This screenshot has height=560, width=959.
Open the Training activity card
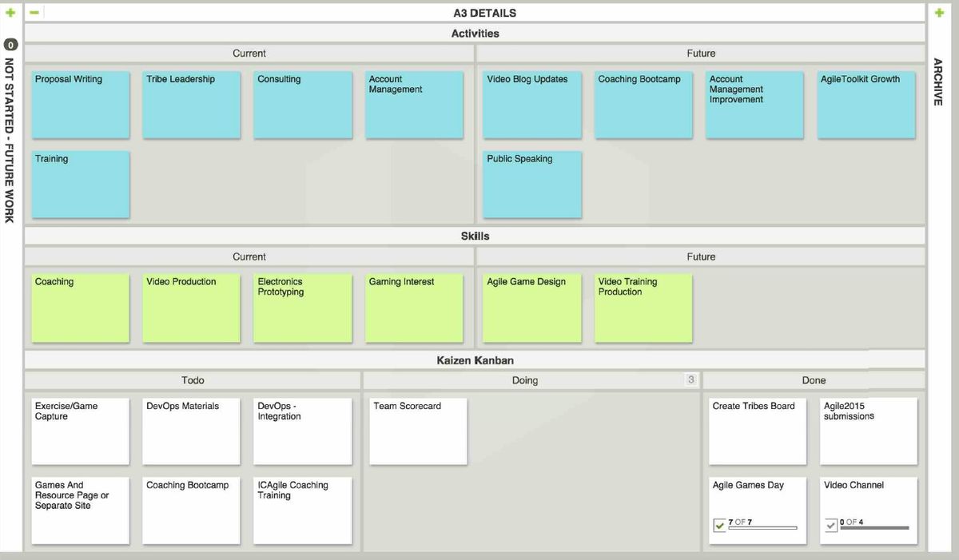coord(80,184)
